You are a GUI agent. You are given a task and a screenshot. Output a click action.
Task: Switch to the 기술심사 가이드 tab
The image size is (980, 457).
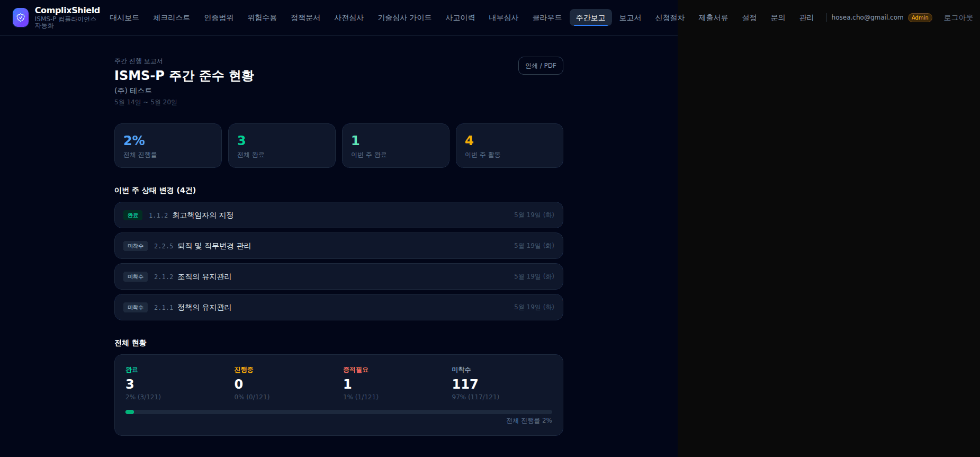click(x=404, y=17)
